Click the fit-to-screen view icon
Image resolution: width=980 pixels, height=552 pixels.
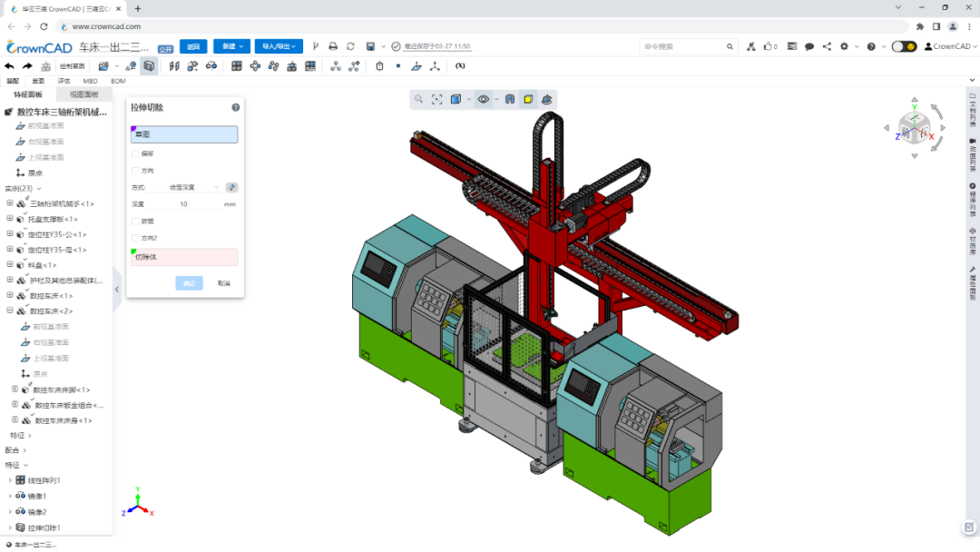(436, 99)
